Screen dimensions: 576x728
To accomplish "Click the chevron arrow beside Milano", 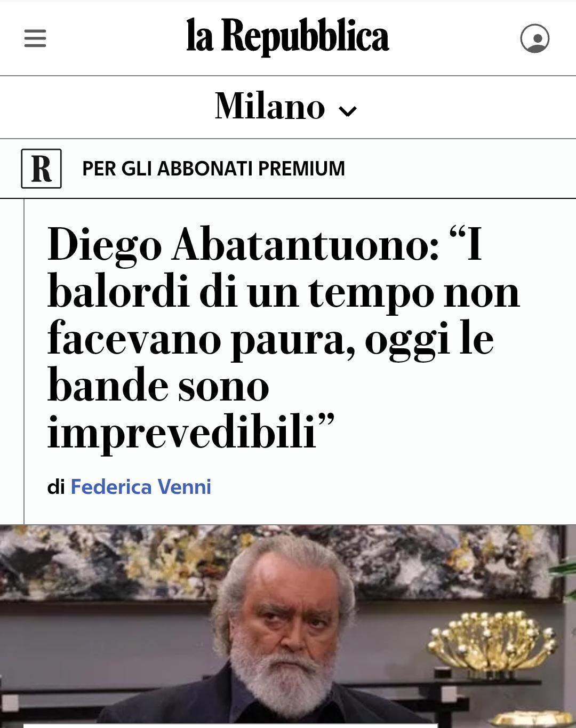I will pyautogui.click(x=348, y=111).
